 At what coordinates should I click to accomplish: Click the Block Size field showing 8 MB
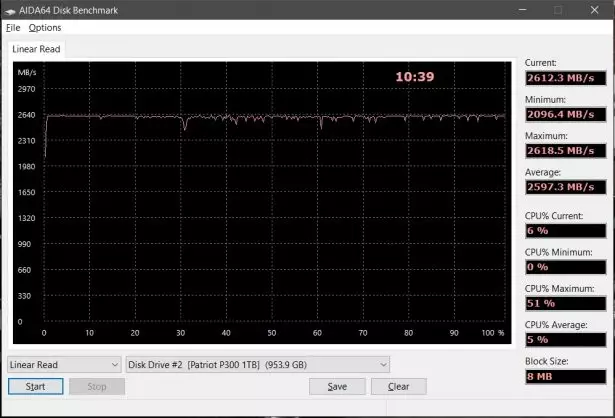click(565, 375)
